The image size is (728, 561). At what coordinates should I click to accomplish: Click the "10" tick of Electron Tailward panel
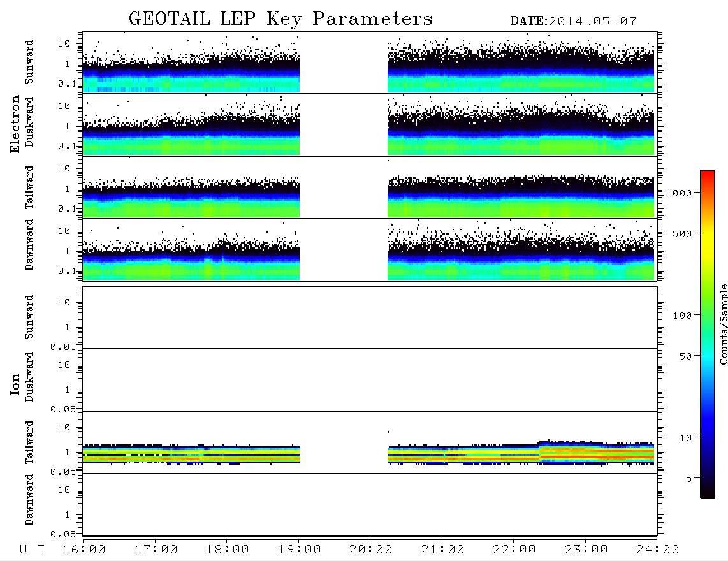[64, 168]
